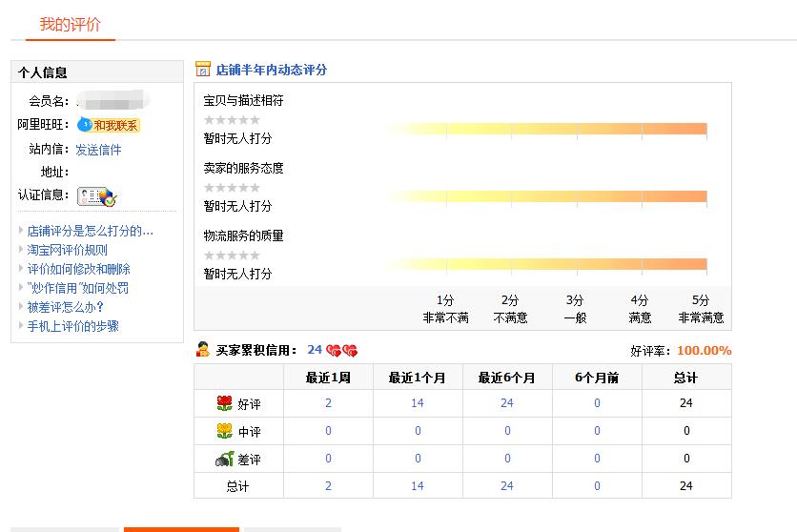Click the yellow flower 中评 icon

(224, 431)
